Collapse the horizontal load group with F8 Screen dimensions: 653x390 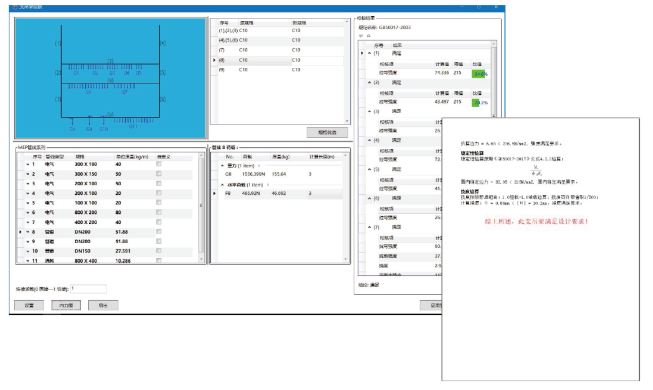pyautogui.click(x=222, y=185)
